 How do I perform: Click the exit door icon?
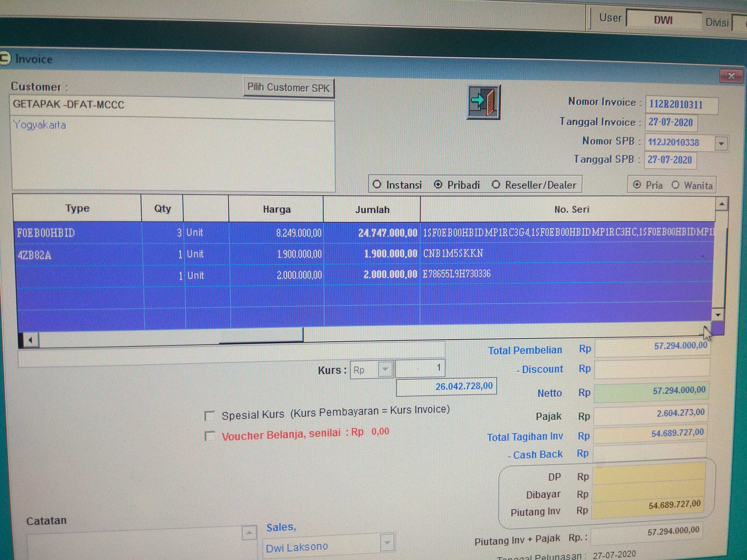pos(484,102)
